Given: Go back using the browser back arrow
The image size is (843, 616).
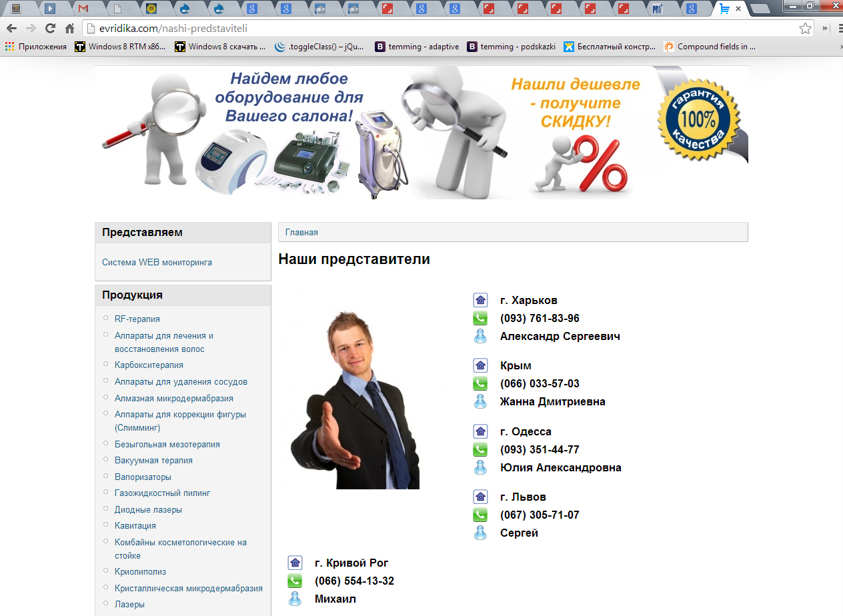Looking at the screenshot, I should [11, 29].
